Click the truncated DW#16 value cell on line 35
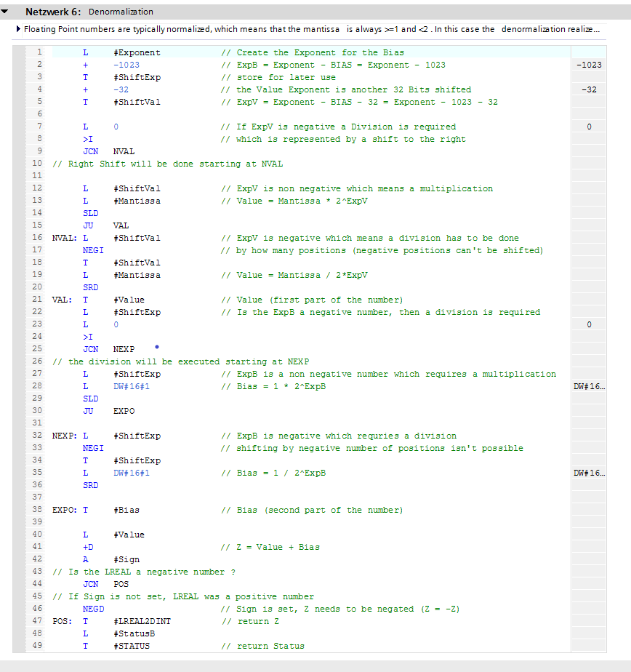 588,473
